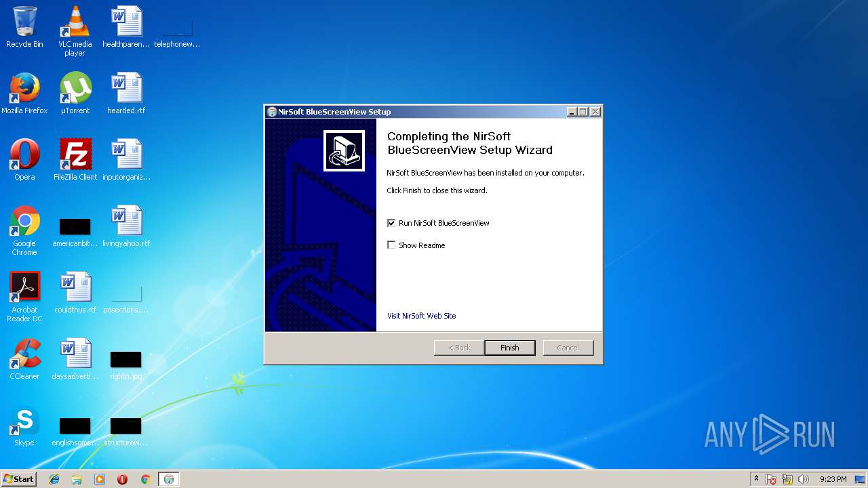This screenshot has height=488, width=868.
Task: Click the Show desktop button
Action: tap(861, 479)
